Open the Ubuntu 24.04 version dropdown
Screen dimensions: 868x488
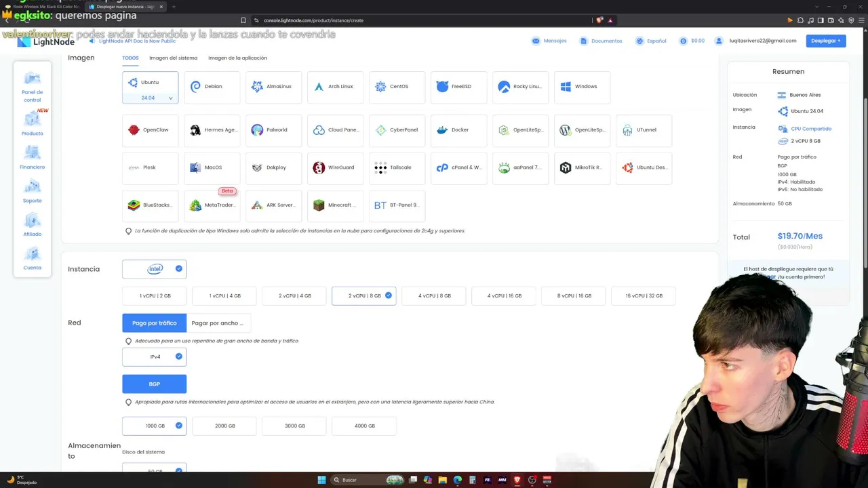[x=150, y=98]
